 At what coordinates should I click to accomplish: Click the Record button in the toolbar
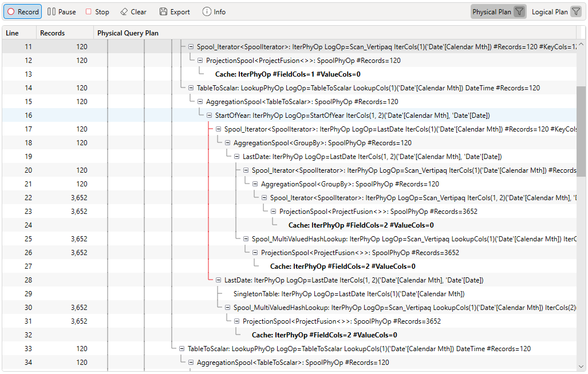click(x=23, y=11)
